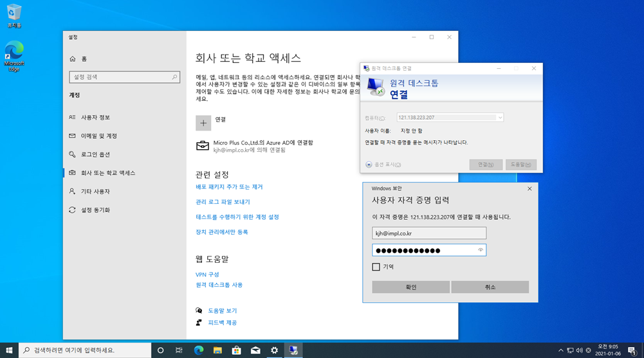This screenshot has height=358, width=644.
Task: Check the 기억 checkbox
Action: tap(376, 267)
